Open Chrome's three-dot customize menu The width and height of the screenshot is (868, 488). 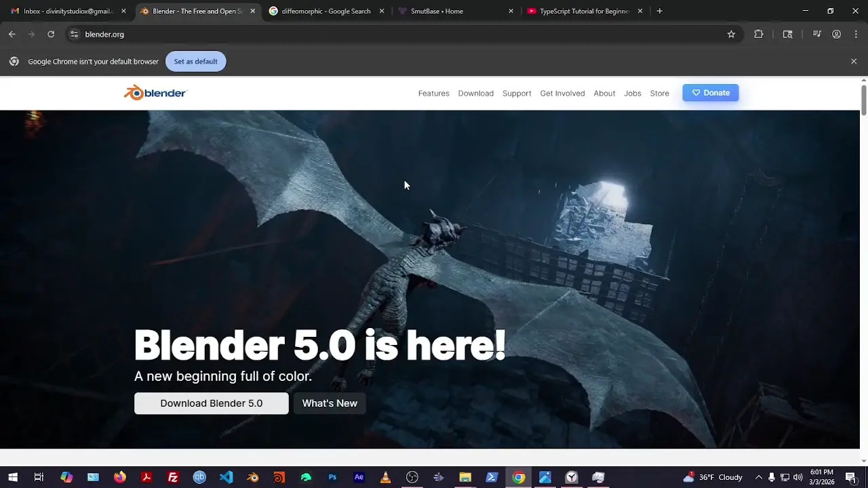(x=856, y=34)
